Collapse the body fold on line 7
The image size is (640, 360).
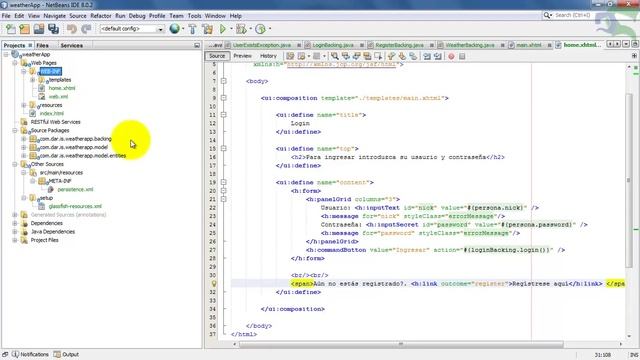pos(224,81)
